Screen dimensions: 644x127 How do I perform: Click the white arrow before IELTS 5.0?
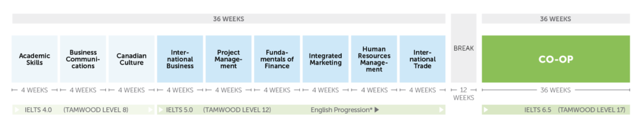point(161,110)
